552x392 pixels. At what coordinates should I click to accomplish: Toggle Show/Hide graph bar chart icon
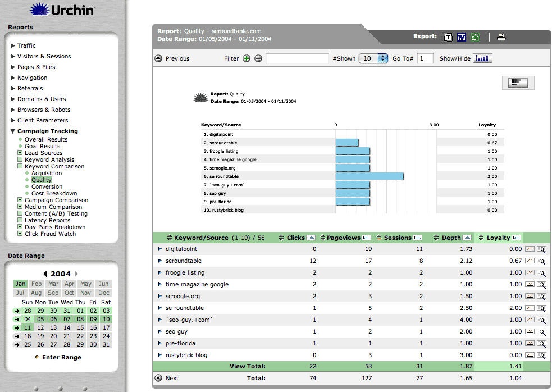(x=482, y=58)
